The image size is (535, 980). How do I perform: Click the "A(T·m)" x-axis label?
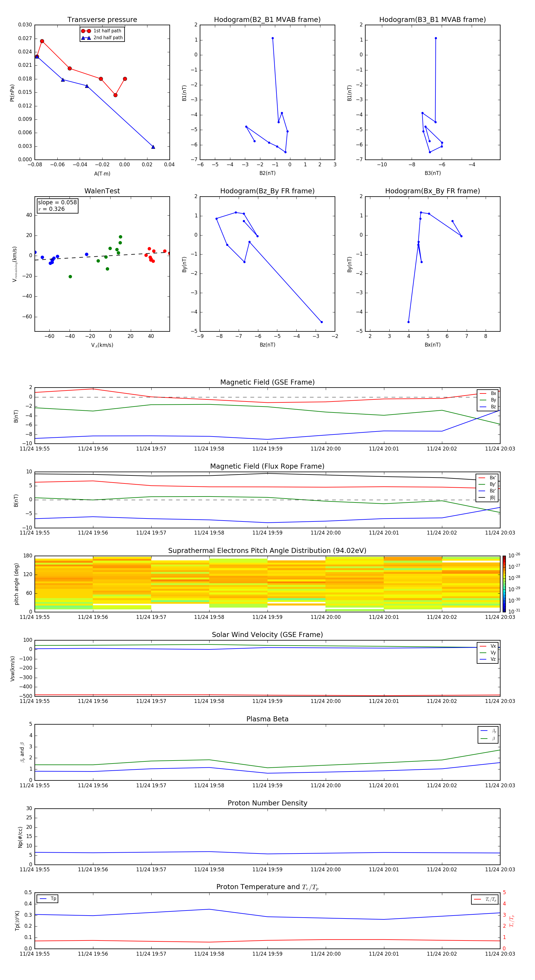point(102,174)
